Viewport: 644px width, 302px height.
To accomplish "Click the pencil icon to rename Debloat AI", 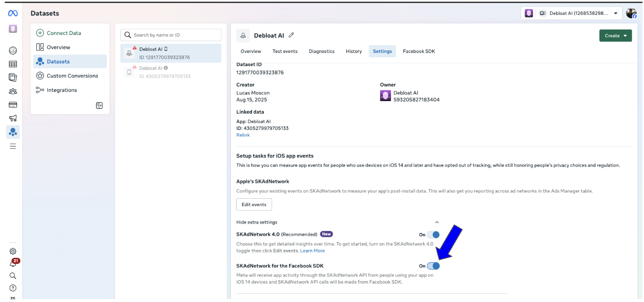I will (291, 35).
